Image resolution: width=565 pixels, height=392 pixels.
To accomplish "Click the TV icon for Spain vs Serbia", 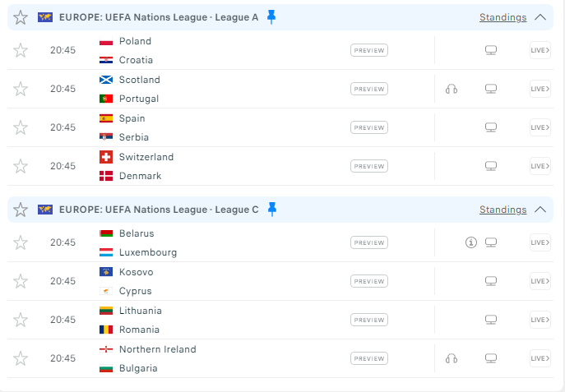I will pos(491,127).
